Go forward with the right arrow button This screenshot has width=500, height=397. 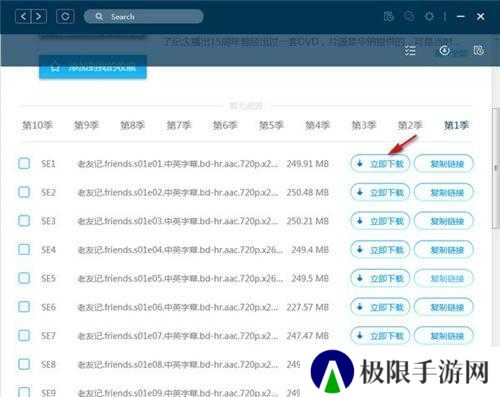click(x=39, y=16)
